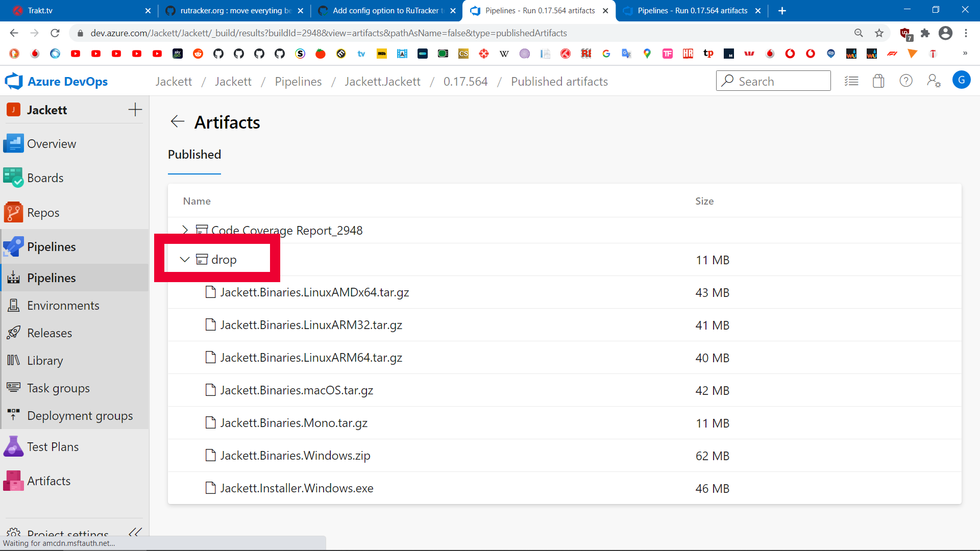This screenshot has width=980, height=551.
Task: Open the user profile avatar
Action: coord(962,80)
